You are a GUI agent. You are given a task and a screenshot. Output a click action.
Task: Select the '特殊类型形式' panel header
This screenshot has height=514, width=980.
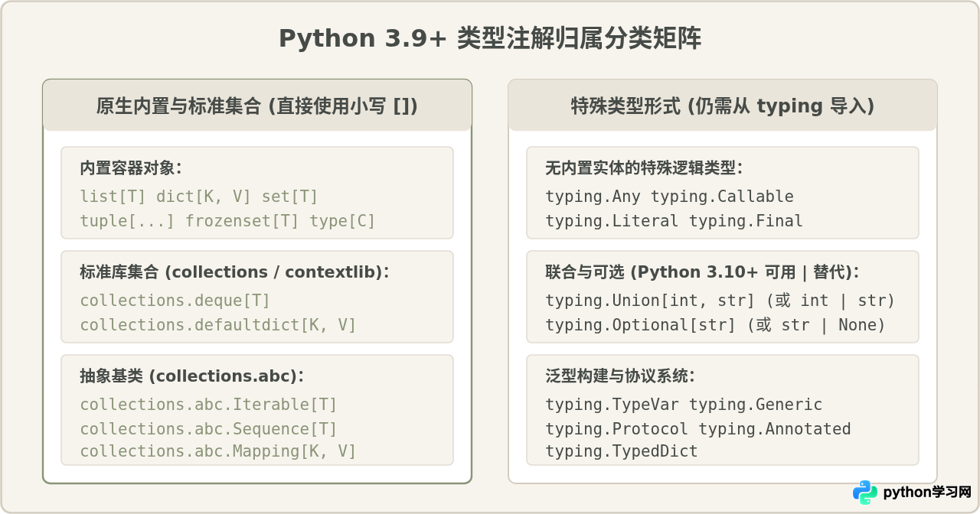tap(723, 106)
